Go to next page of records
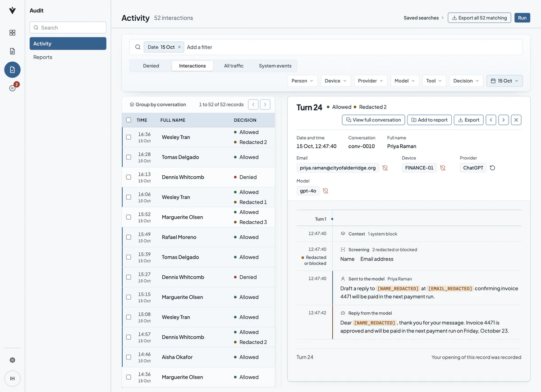 265,105
